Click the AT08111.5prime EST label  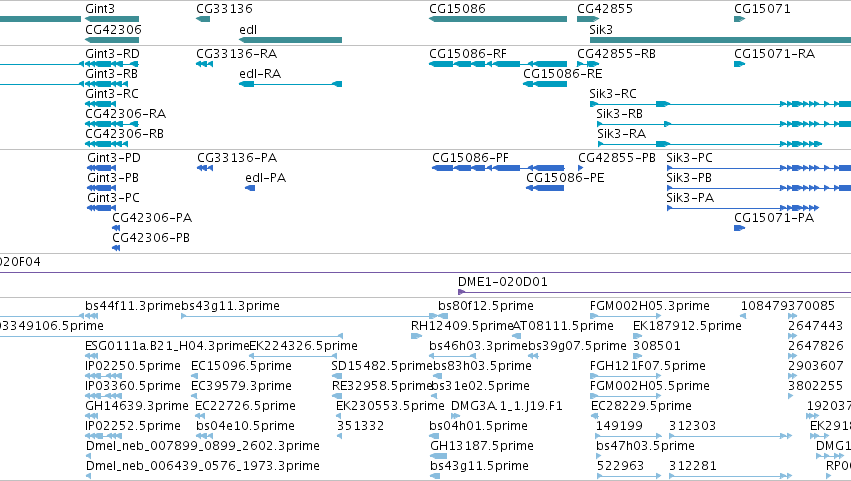tap(563, 326)
